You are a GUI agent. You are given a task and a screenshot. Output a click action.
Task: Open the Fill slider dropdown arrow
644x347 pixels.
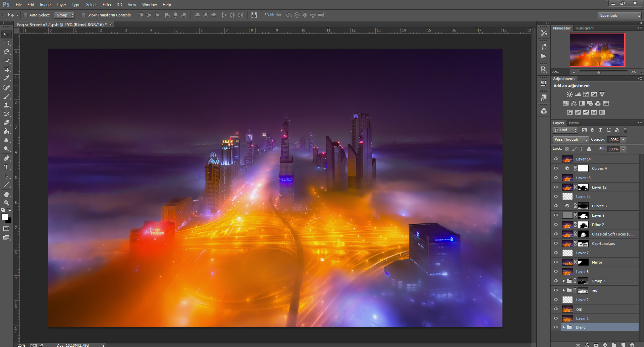point(623,149)
